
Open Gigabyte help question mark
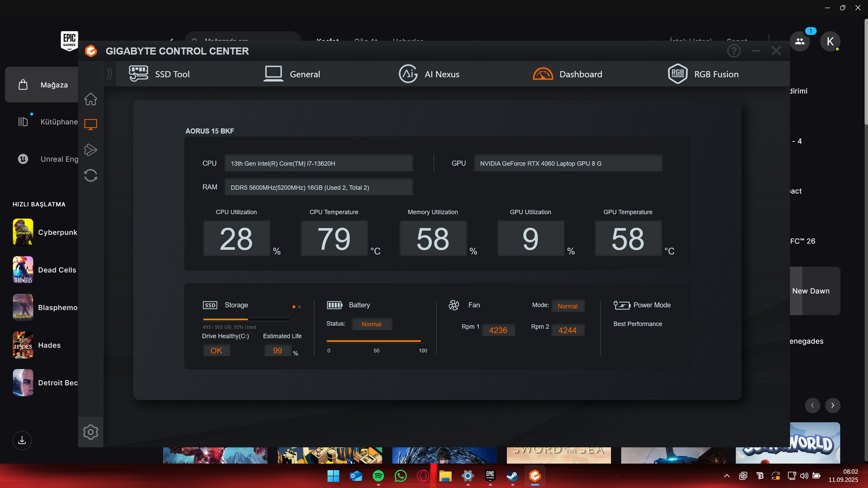[734, 51]
